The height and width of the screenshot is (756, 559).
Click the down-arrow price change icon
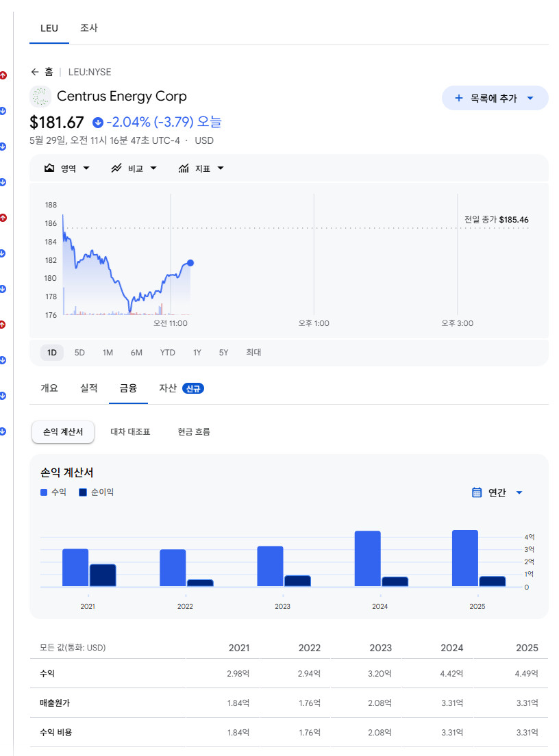pyautogui.click(x=98, y=123)
